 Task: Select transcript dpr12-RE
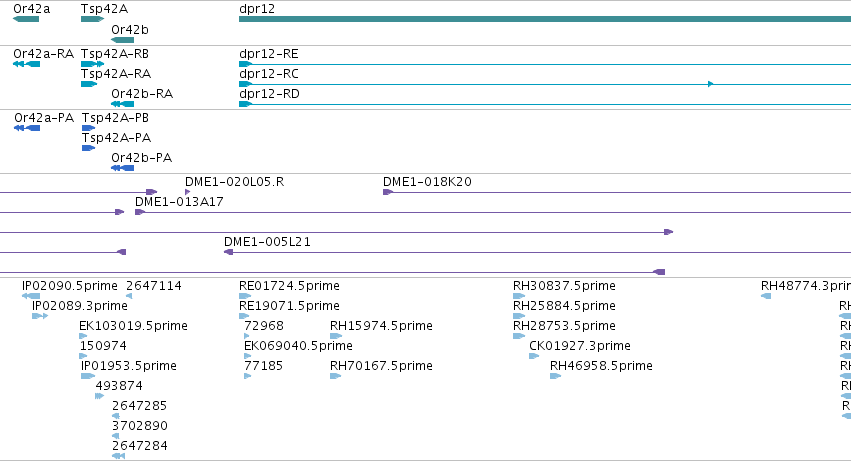click(x=545, y=64)
